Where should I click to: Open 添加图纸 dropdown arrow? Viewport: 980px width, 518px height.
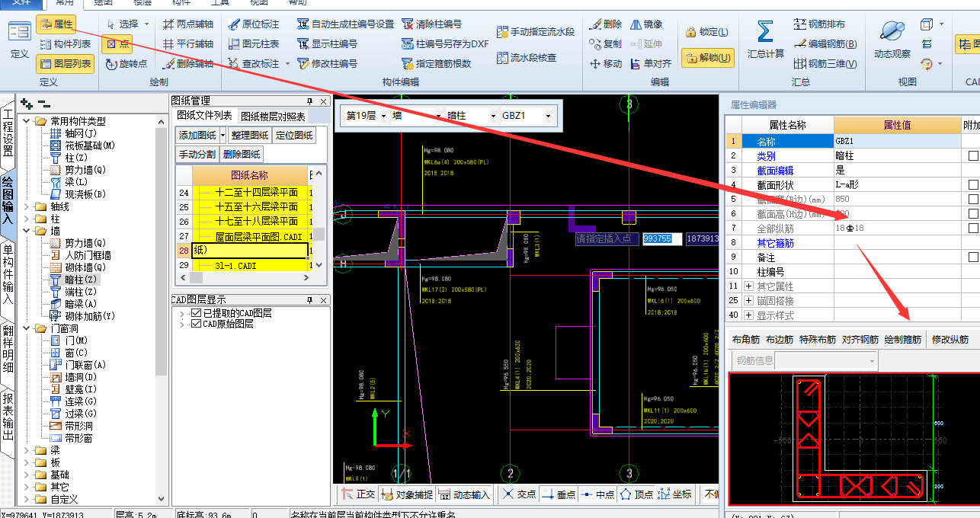coord(223,135)
